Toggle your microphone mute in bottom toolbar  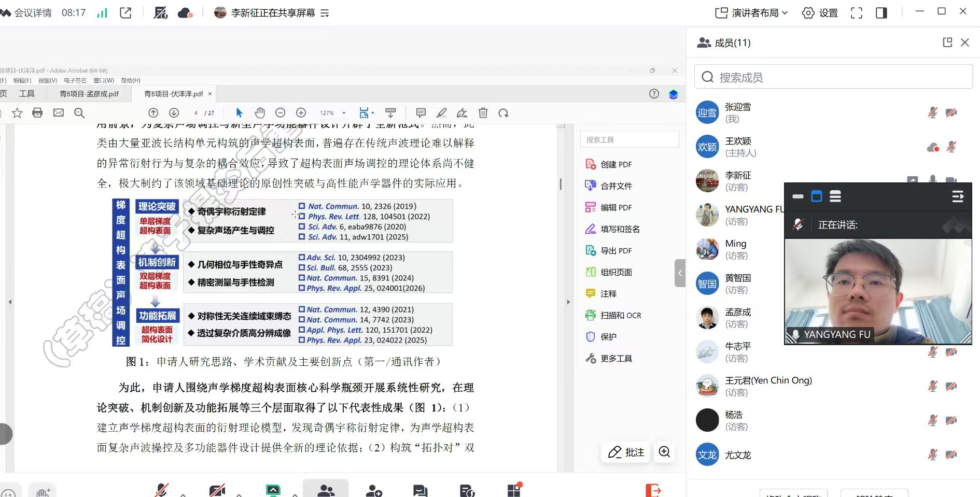[162, 490]
